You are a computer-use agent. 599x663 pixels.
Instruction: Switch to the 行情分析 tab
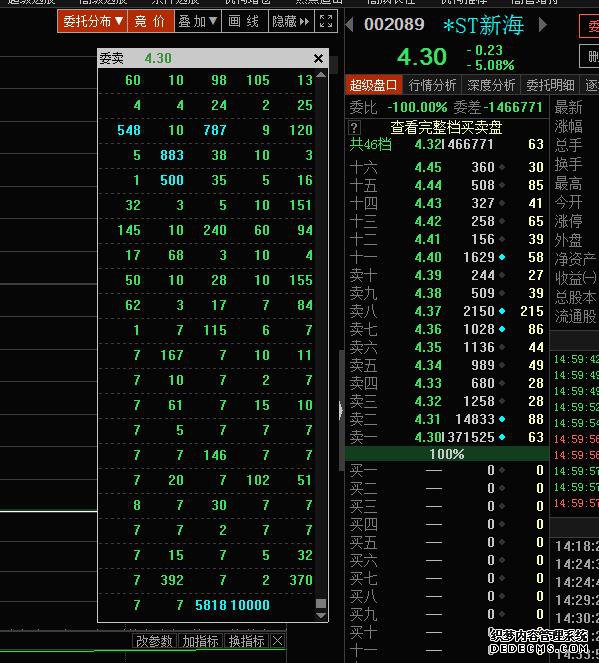pyautogui.click(x=432, y=85)
